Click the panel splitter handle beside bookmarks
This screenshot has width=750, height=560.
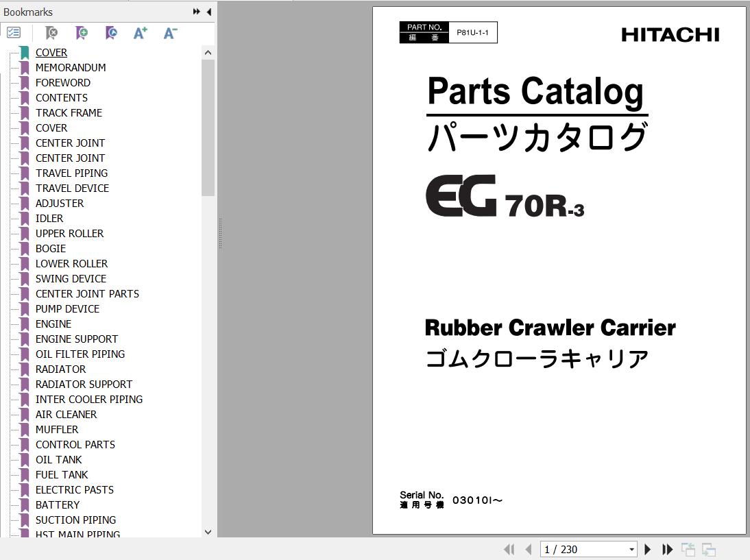(220, 233)
